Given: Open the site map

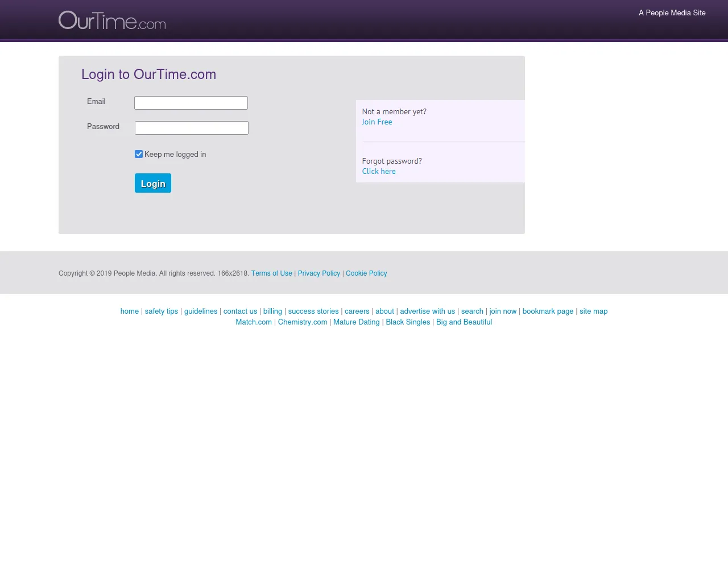Looking at the screenshot, I should click(x=594, y=311).
